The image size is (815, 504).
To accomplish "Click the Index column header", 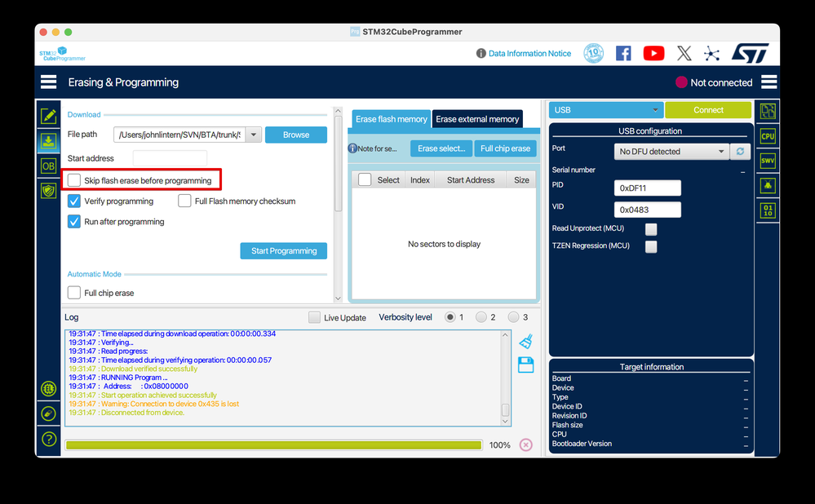I will [419, 179].
